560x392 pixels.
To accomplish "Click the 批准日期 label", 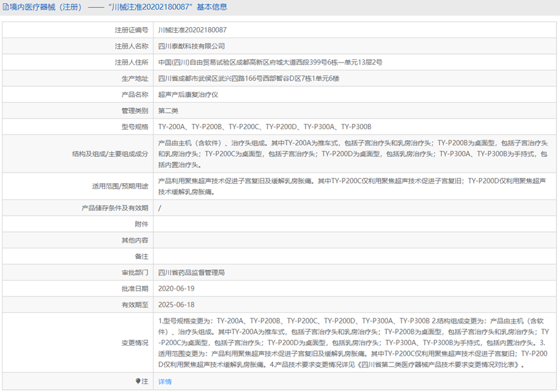I will [x=134, y=289].
